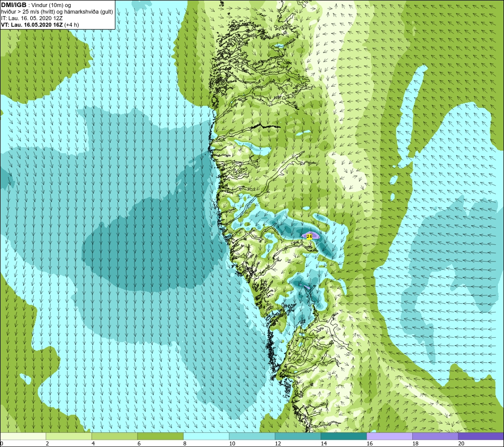This screenshot has width=504, height=447.
Task: Select the 6–8 m/s olive green swatch
Action: (x=160, y=436)
